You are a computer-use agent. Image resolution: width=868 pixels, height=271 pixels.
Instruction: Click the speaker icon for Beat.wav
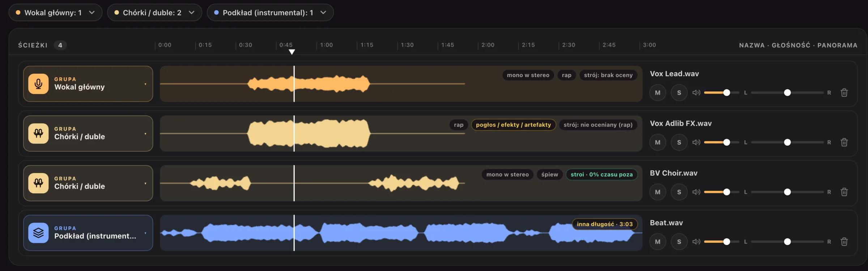(x=696, y=242)
